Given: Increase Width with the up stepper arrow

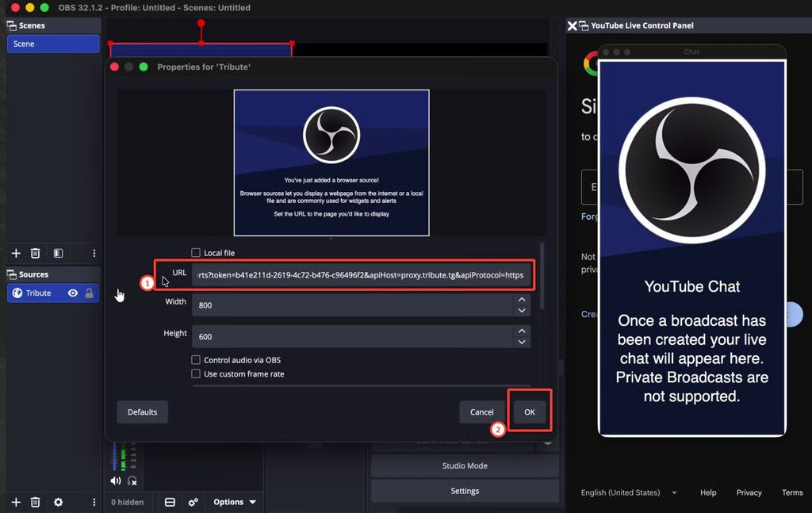Looking at the screenshot, I should pyautogui.click(x=522, y=300).
